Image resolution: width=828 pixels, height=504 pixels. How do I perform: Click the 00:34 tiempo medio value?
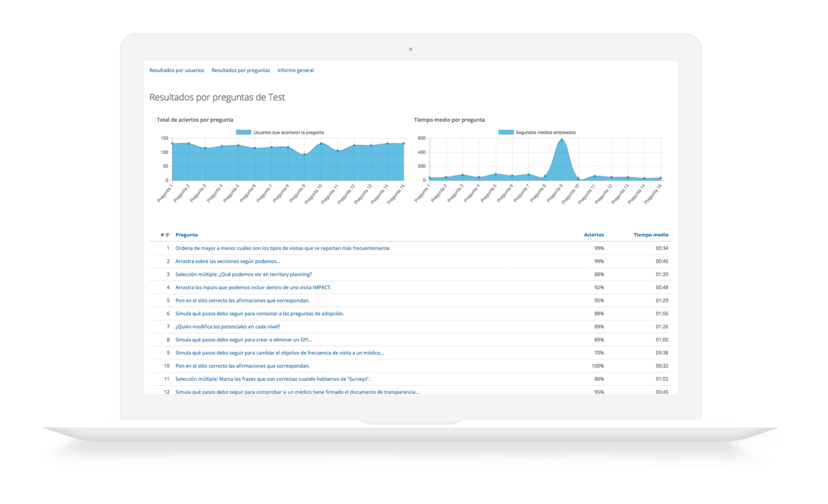tap(662, 248)
